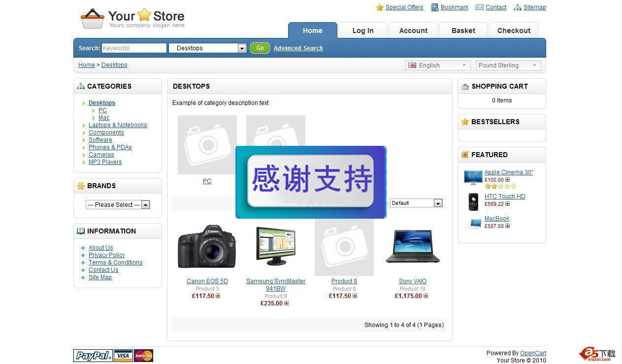Click the PayPal payment logo
Image resolution: width=622 pixels, height=364 pixels.
[x=93, y=356]
